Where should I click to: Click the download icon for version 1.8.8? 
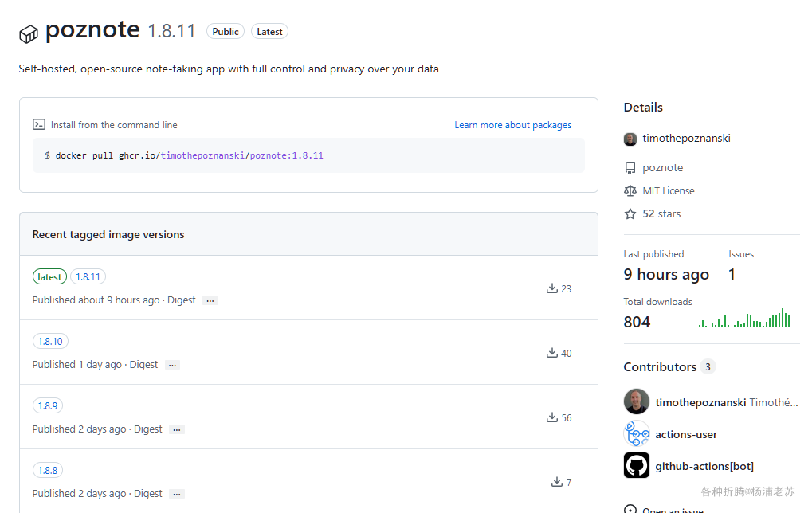coord(557,482)
